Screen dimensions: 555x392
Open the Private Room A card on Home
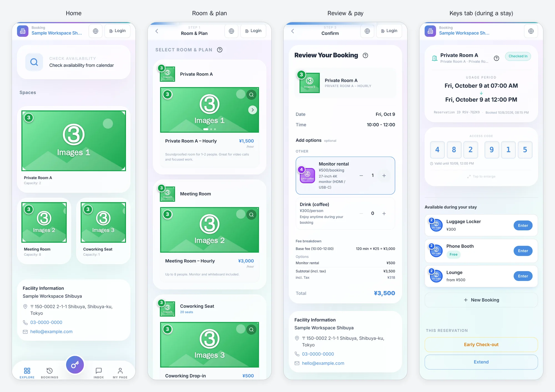coord(74,149)
